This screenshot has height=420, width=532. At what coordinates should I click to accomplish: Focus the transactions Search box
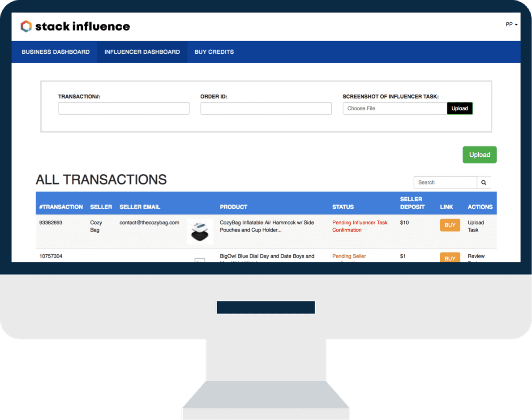coord(445,182)
